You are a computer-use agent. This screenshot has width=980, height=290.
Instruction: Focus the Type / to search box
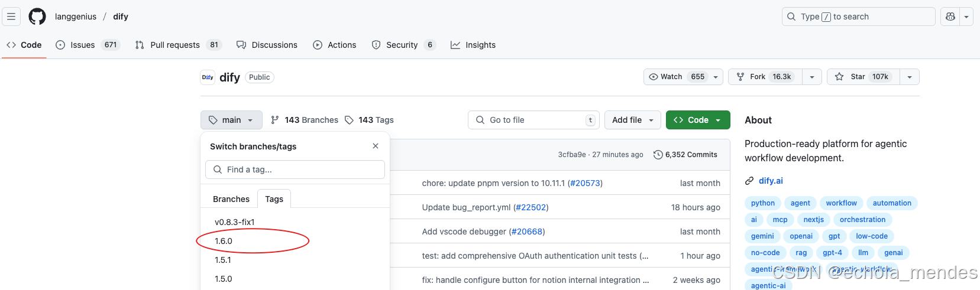pos(858,17)
